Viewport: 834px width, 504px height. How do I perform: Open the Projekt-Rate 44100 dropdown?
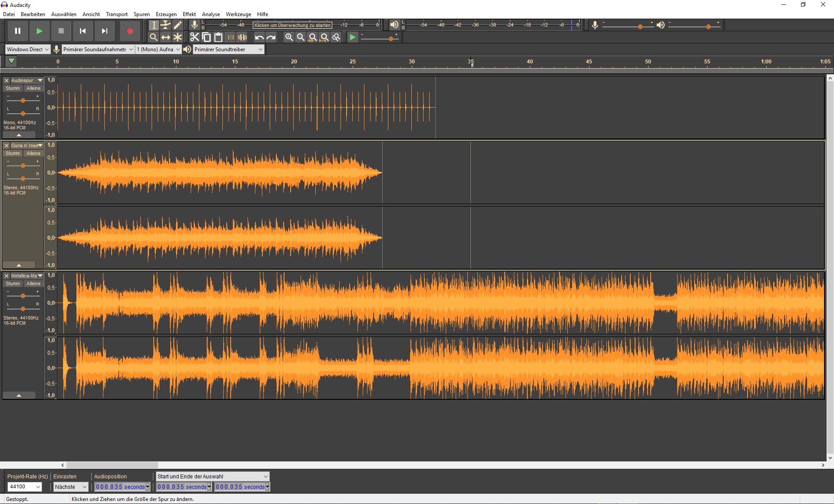click(x=25, y=487)
